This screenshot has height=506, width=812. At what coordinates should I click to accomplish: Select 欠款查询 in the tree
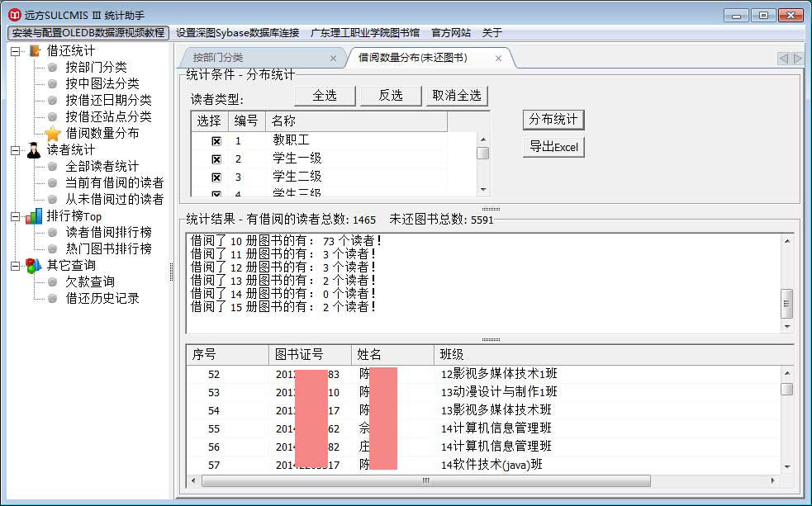click(x=90, y=282)
